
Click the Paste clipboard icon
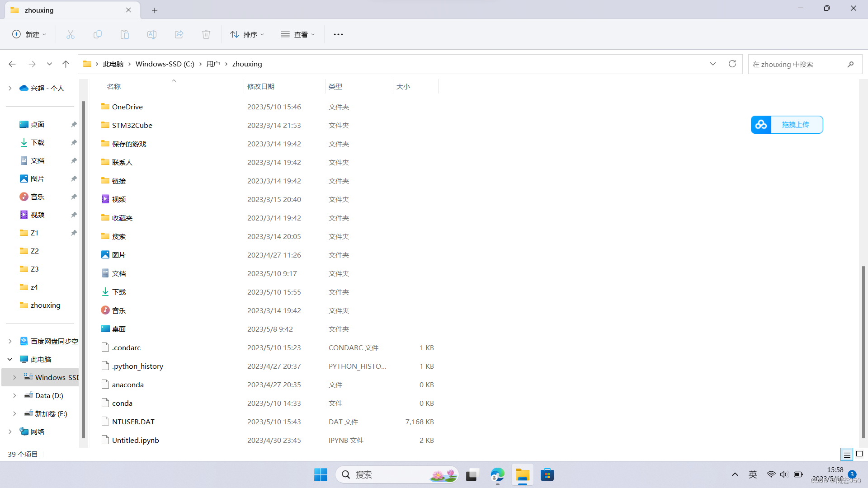tap(125, 34)
